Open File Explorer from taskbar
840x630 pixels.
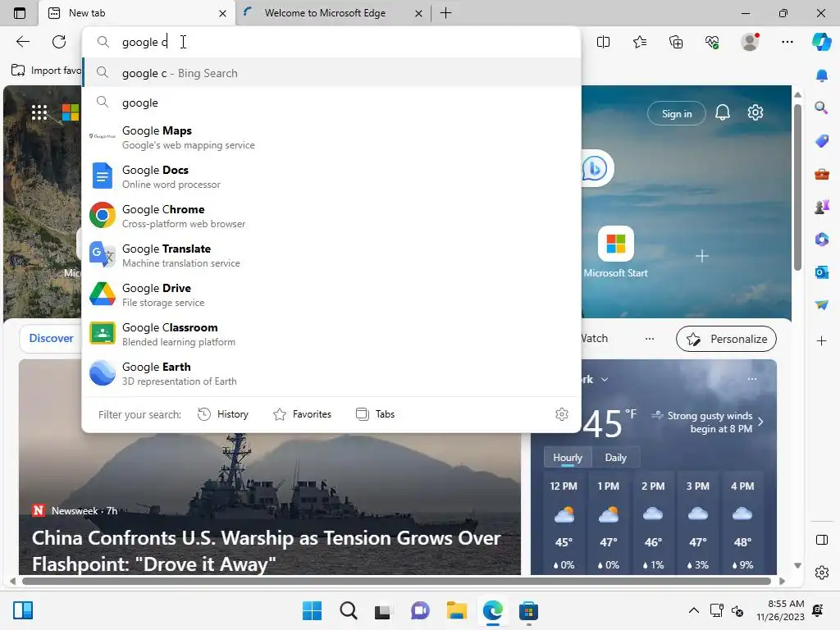pos(456,610)
